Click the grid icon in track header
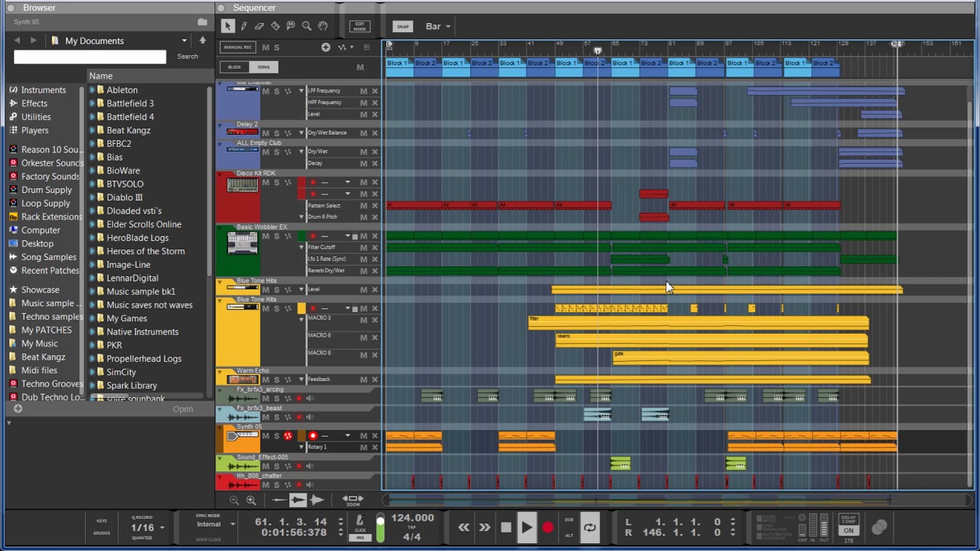 [366, 47]
